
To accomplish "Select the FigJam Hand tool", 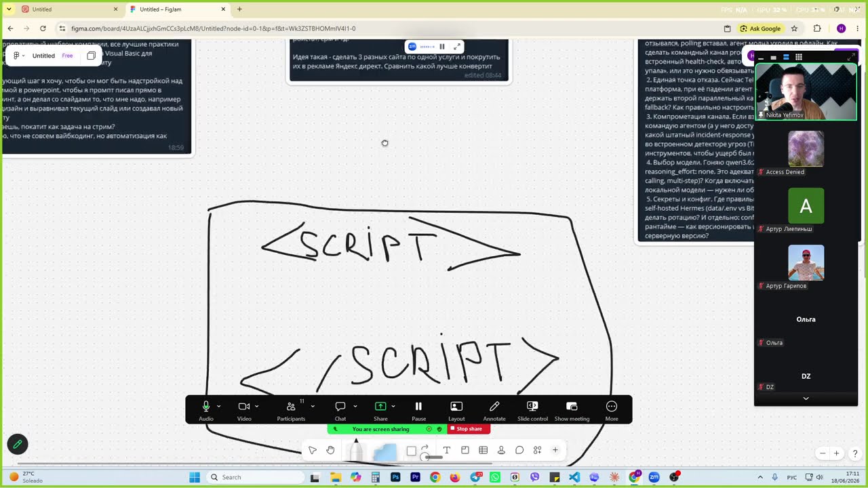I will coord(330,450).
